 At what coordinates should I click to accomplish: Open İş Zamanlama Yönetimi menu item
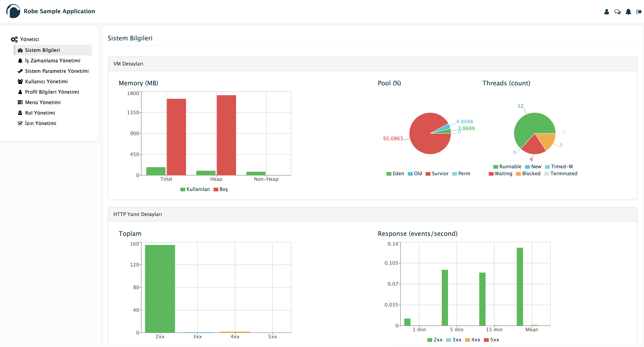tap(53, 61)
